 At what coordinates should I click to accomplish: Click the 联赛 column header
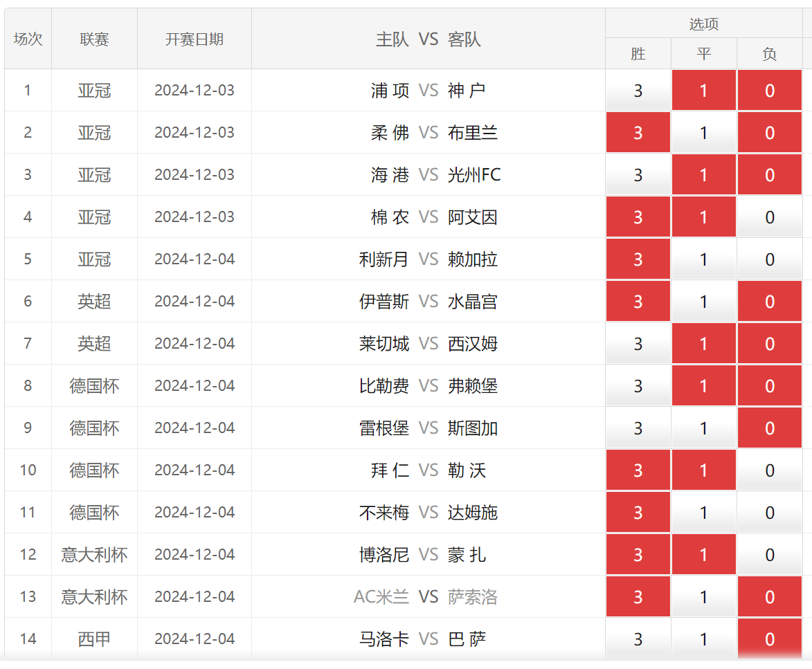pos(94,39)
